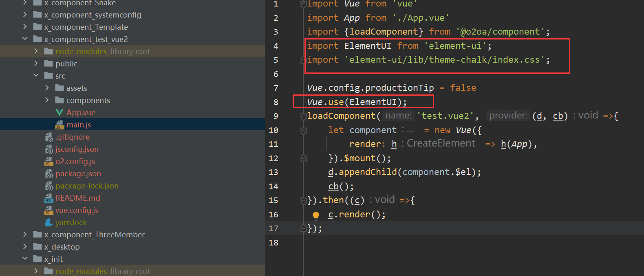Click line number 7 in the gutter

pyautogui.click(x=276, y=88)
